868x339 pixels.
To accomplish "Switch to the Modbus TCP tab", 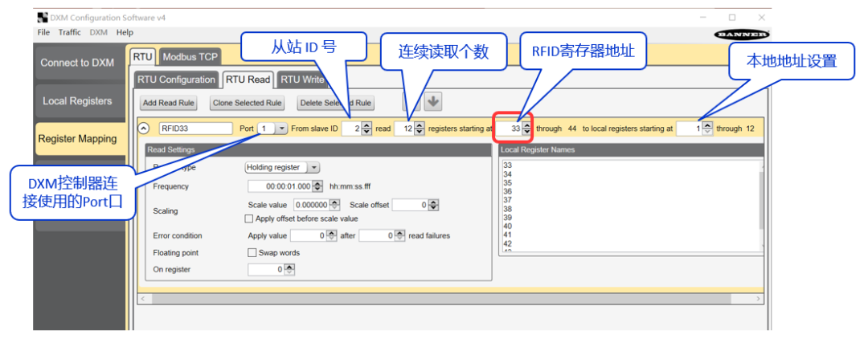I will (189, 57).
